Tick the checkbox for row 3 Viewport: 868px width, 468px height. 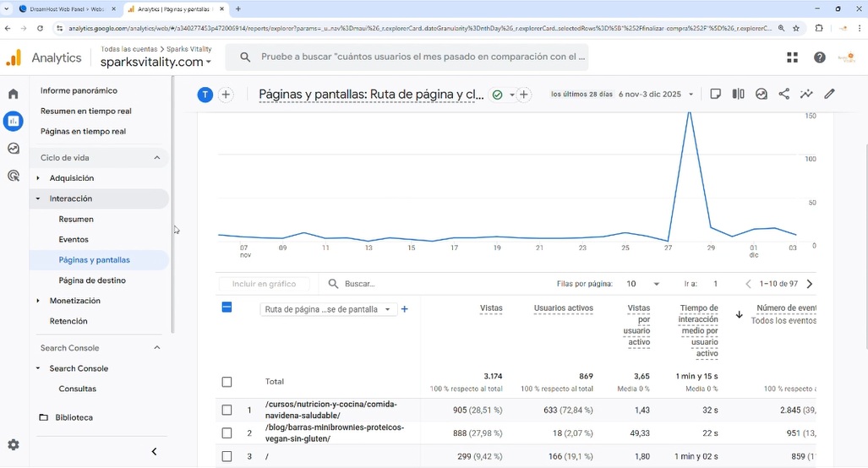pyautogui.click(x=227, y=456)
